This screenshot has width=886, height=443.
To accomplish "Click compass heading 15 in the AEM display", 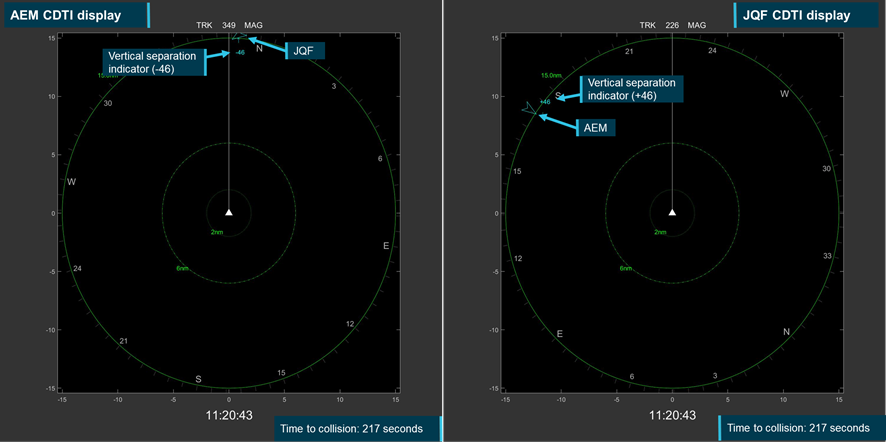I will tap(281, 373).
